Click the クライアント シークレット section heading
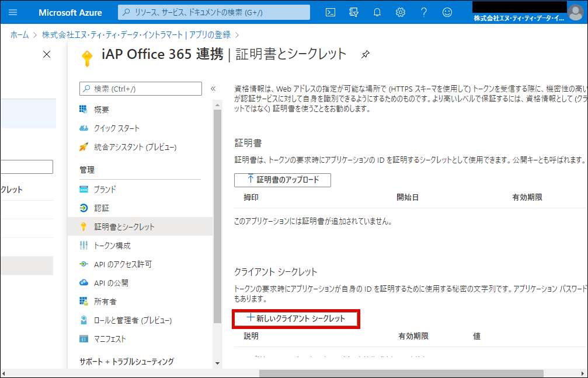The width and height of the screenshot is (588, 378). (x=276, y=272)
